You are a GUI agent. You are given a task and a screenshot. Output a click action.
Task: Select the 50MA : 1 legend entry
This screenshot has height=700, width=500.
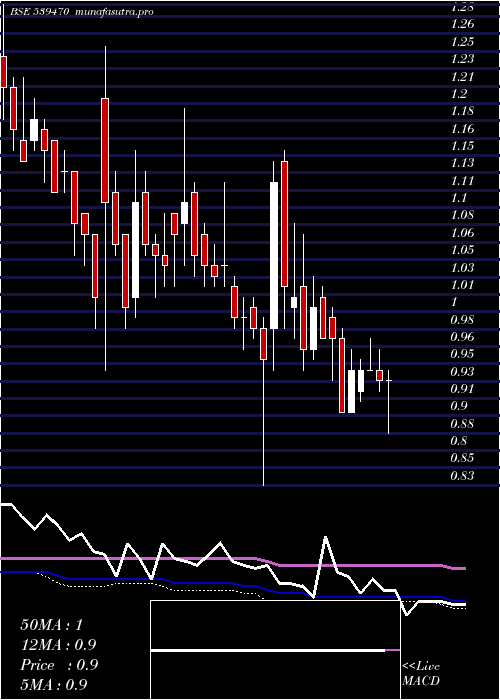point(52,625)
